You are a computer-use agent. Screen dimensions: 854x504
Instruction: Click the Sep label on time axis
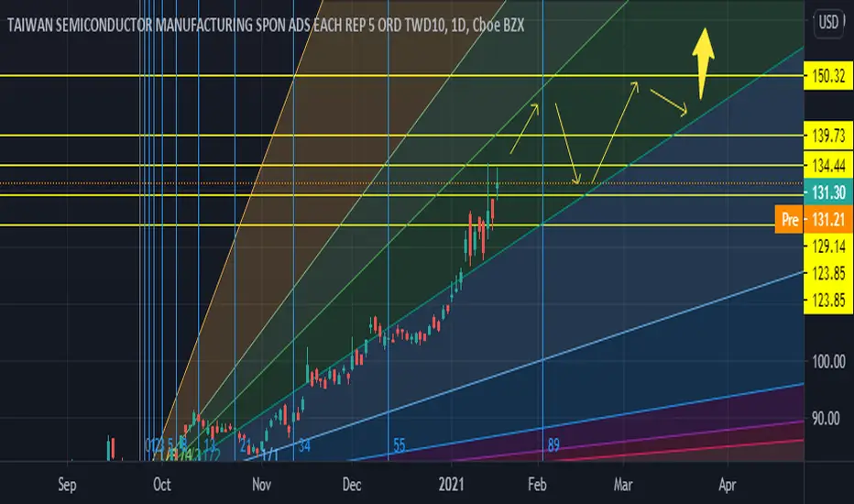coord(68,485)
